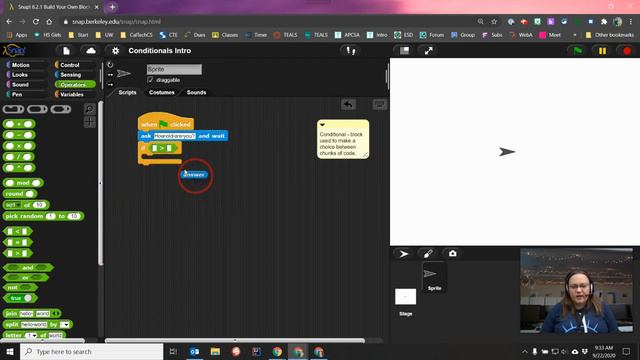
Task: Select the Stage thumbnail in corral
Action: (405, 297)
